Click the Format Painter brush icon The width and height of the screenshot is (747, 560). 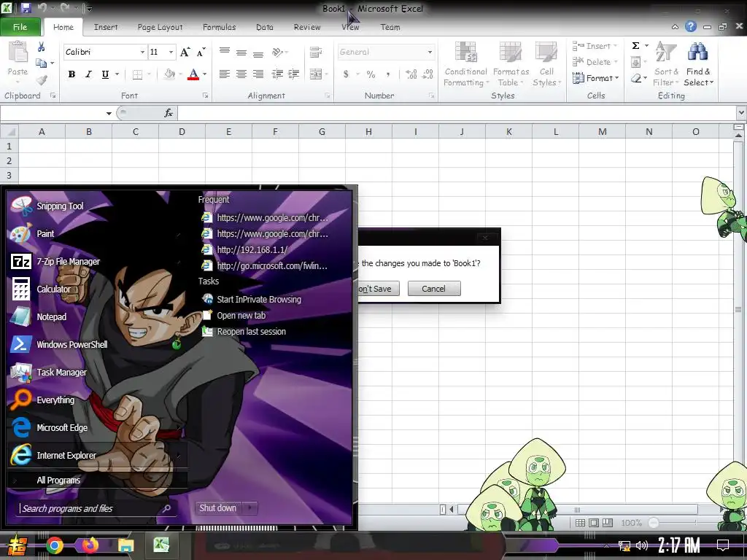[42, 80]
